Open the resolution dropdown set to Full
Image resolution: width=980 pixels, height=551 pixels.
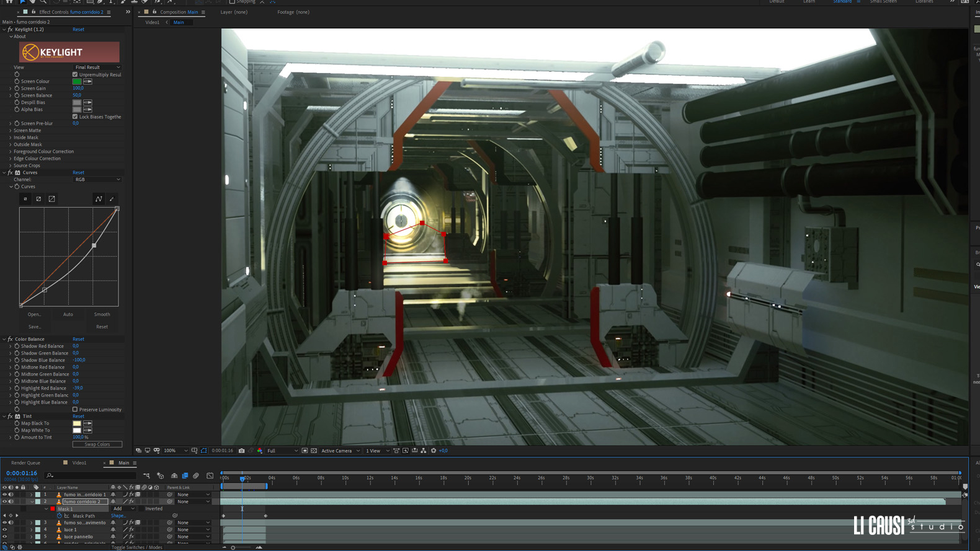pos(282,451)
